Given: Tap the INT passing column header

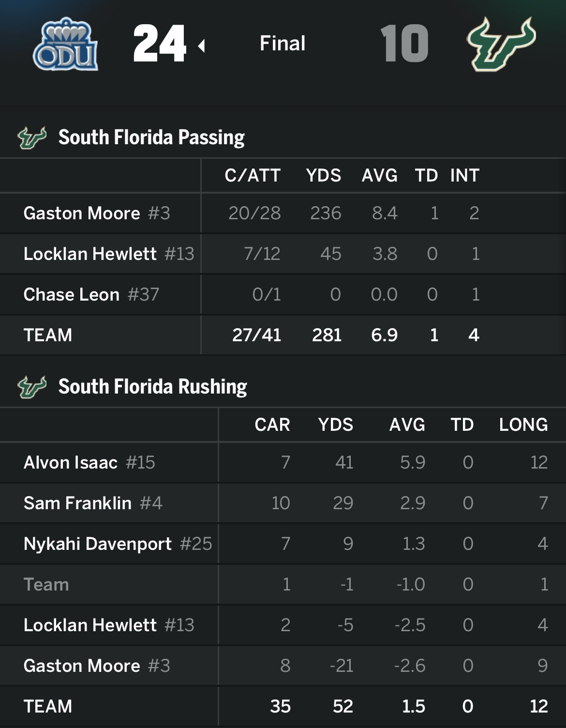Looking at the screenshot, I should pyautogui.click(x=464, y=176).
